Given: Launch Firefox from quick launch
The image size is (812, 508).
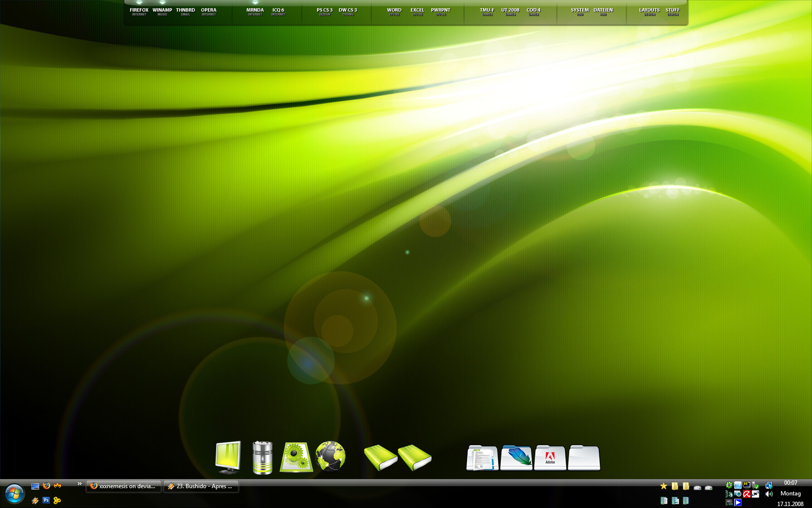Looking at the screenshot, I should pos(46,486).
